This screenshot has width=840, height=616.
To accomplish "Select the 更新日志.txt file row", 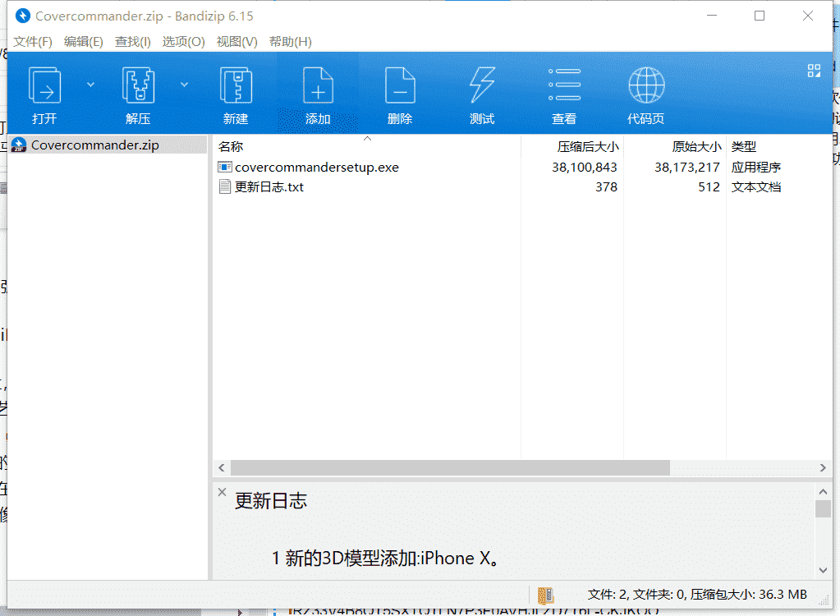I will [523, 187].
